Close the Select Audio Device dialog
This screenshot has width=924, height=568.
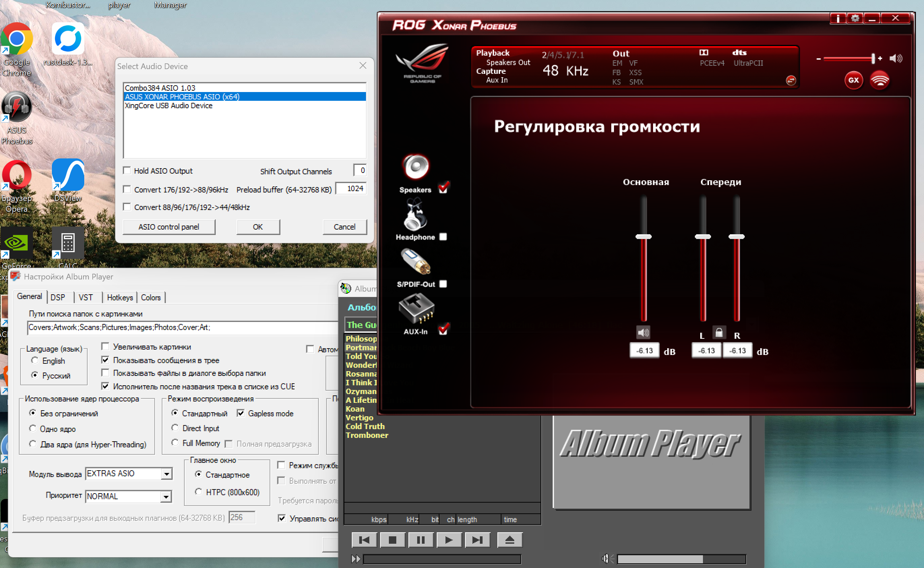pos(363,66)
